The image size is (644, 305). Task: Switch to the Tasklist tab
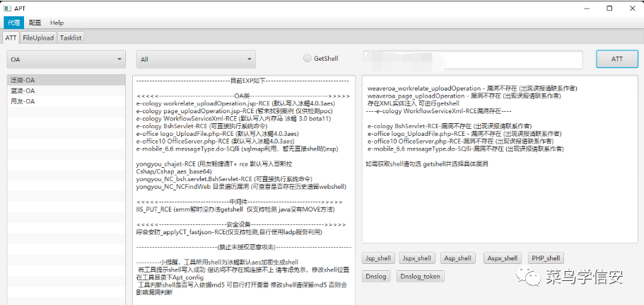coord(72,38)
